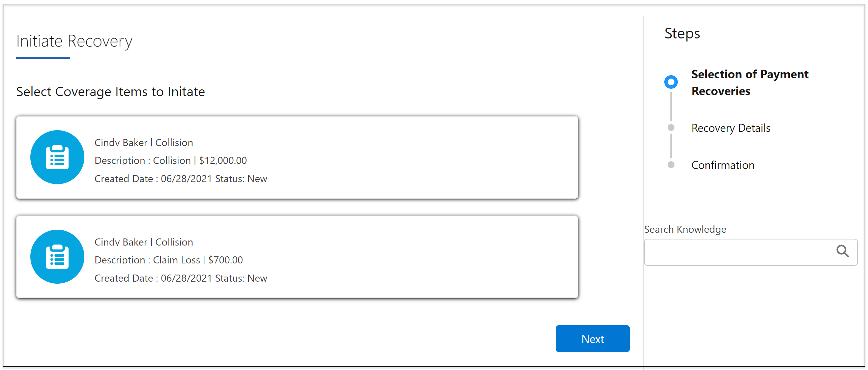Select the Collision $12,000.00 coverage card
Image resolution: width=868 pixels, height=370 pixels.
tap(297, 158)
